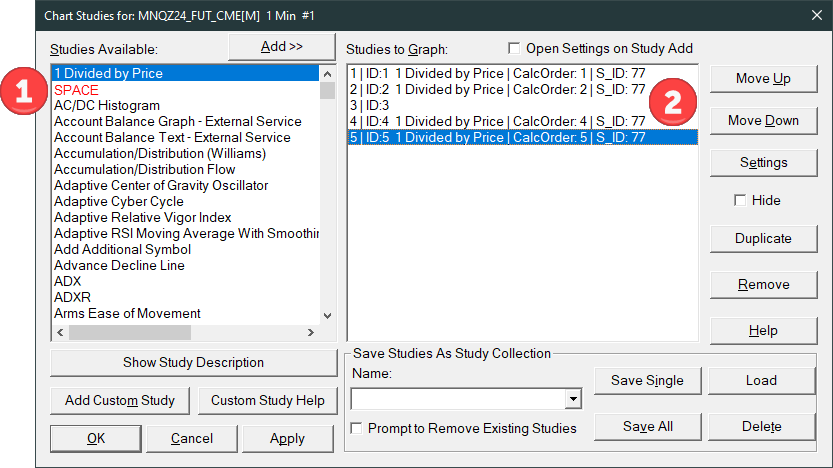Viewport: 833px width, 468px height.
Task: Enable Open Settings on Study Add
Action: coord(515,48)
